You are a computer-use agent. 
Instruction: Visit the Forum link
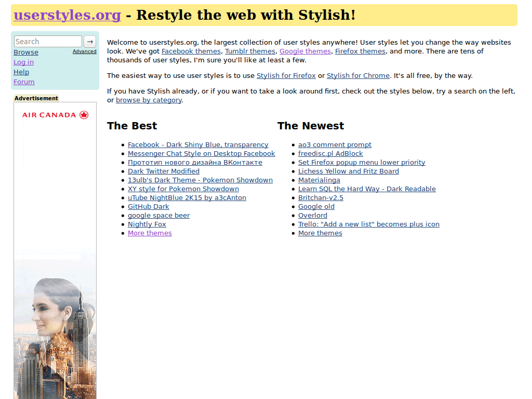pyautogui.click(x=24, y=82)
